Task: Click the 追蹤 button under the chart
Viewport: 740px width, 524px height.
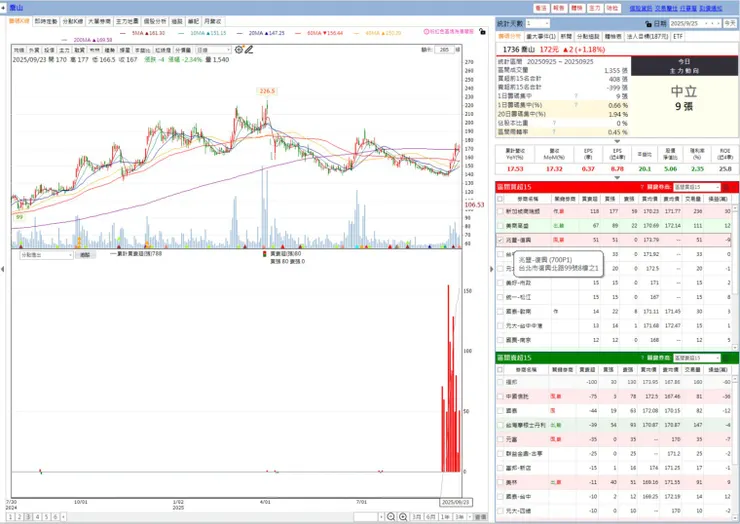Action: tap(85, 255)
